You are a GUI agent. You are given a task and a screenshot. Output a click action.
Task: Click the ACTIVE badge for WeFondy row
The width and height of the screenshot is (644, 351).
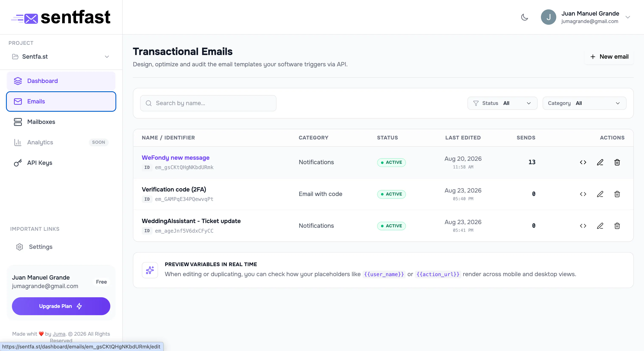point(391,162)
